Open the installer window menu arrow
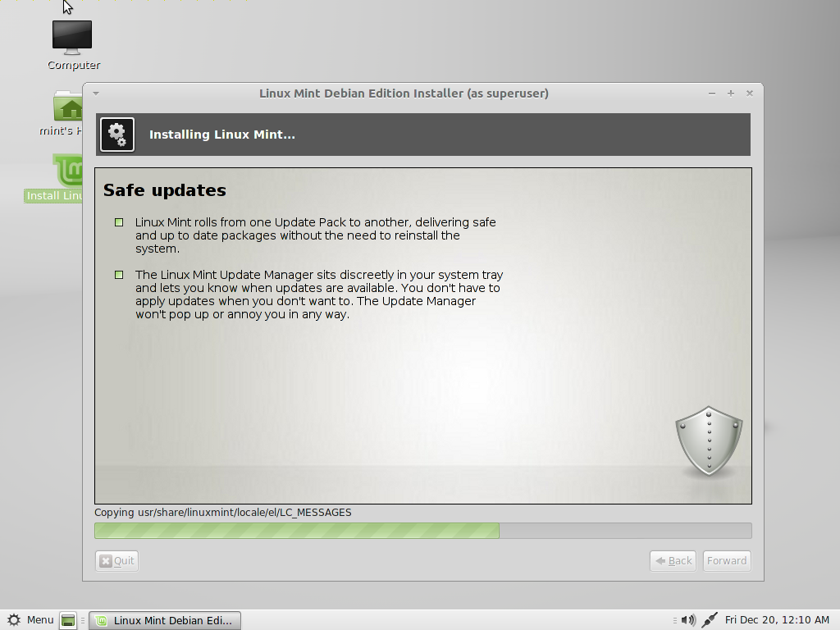The width and height of the screenshot is (840, 630). click(x=96, y=94)
